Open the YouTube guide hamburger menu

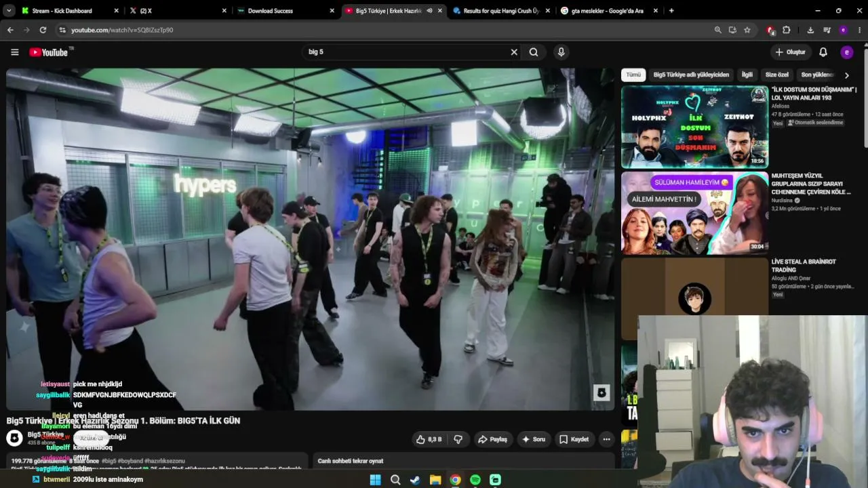[x=14, y=52]
